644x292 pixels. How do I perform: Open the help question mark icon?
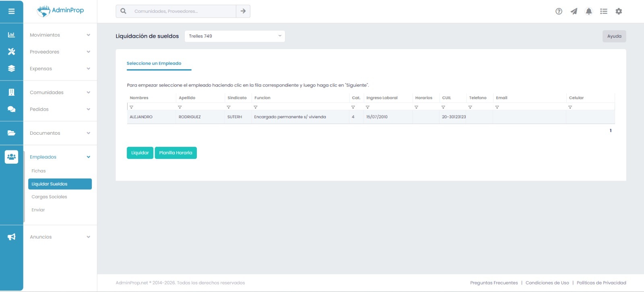tap(559, 11)
